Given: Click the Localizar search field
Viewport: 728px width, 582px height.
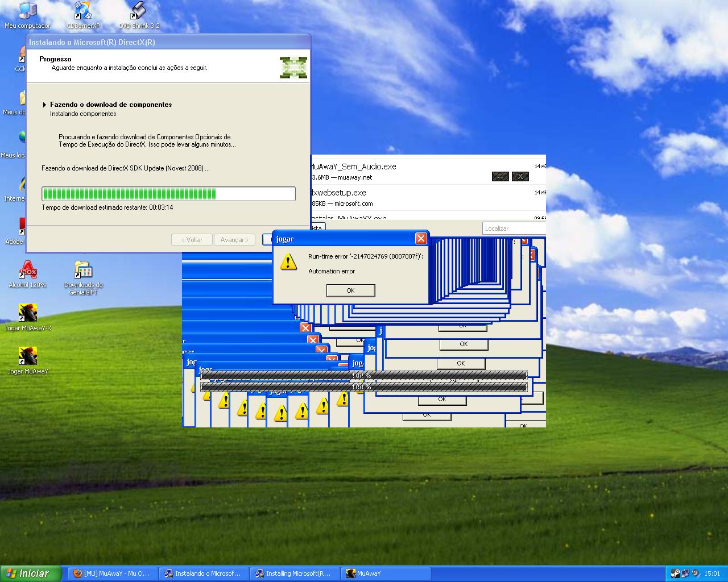Looking at the screenshot, I should (x=513, y=228).
